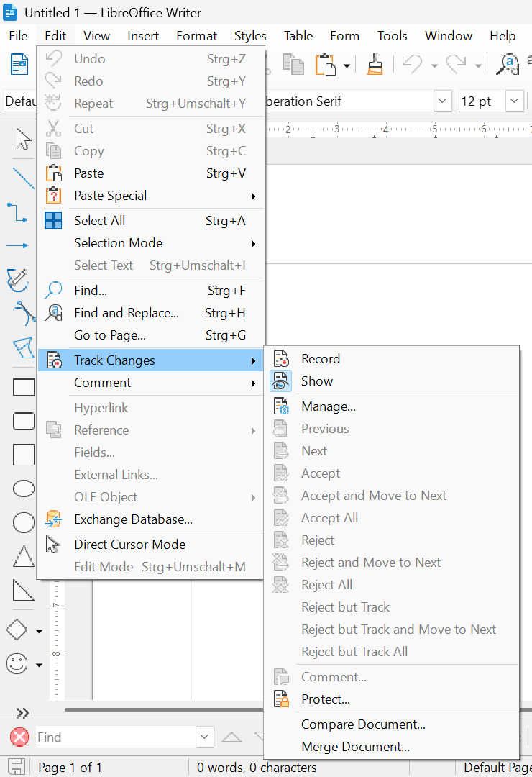Choose the Right Triangle shape tool

click(x=24, y=590)
